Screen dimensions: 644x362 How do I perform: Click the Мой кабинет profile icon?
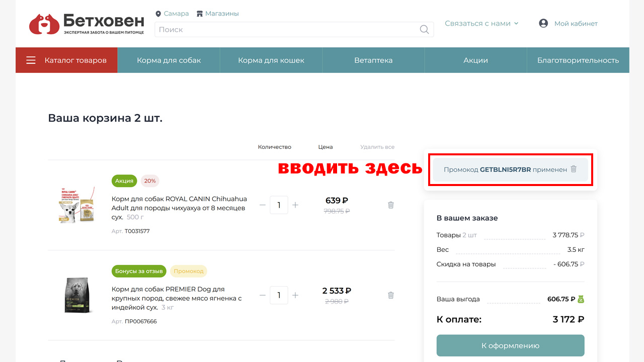click(x=543, y=23)
